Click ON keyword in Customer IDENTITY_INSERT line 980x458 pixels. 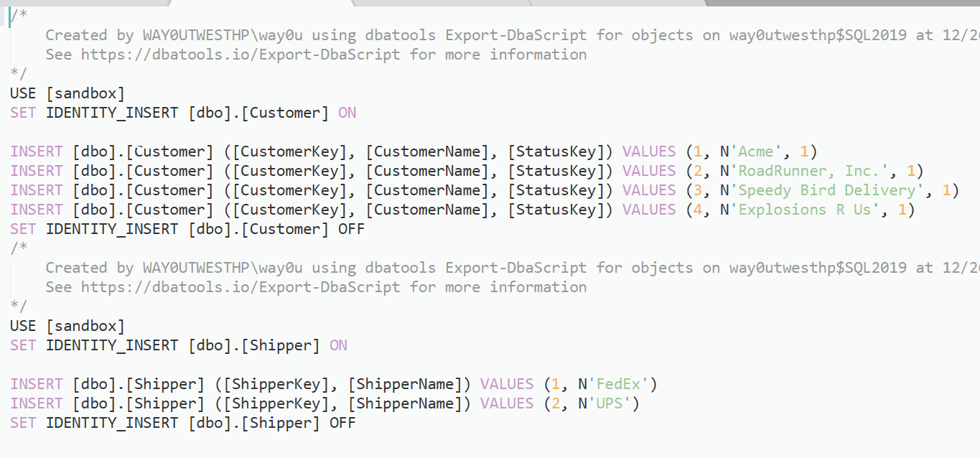(347, 113)
